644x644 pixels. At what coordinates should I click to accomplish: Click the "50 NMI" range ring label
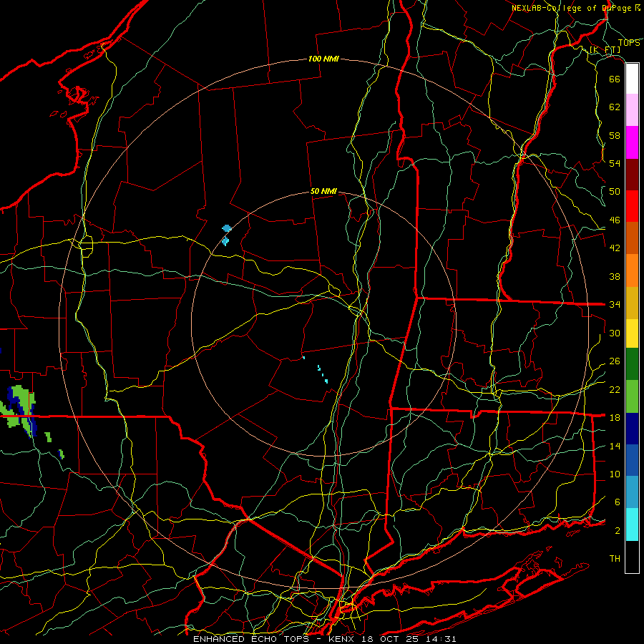(x=323, y=191)
